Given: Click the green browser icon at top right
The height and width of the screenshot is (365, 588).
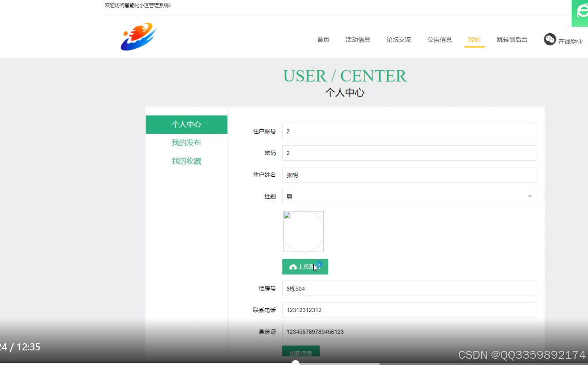Looking at the screenshot, I should pos(580,13).
